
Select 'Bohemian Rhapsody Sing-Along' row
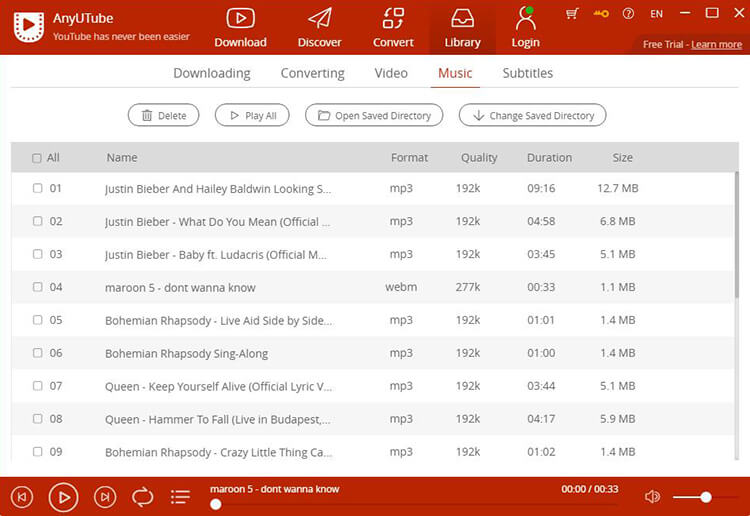373,353
